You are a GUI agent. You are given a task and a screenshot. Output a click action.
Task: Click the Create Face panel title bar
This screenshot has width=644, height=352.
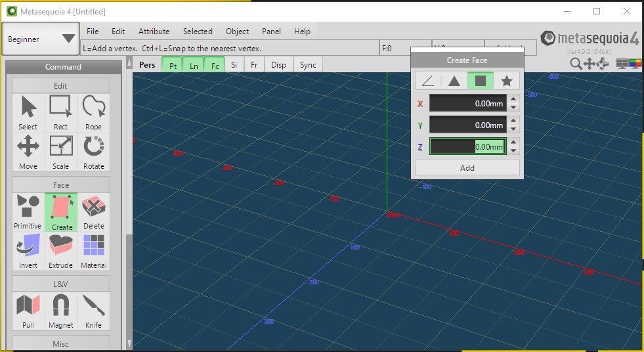tap(467, 60)
